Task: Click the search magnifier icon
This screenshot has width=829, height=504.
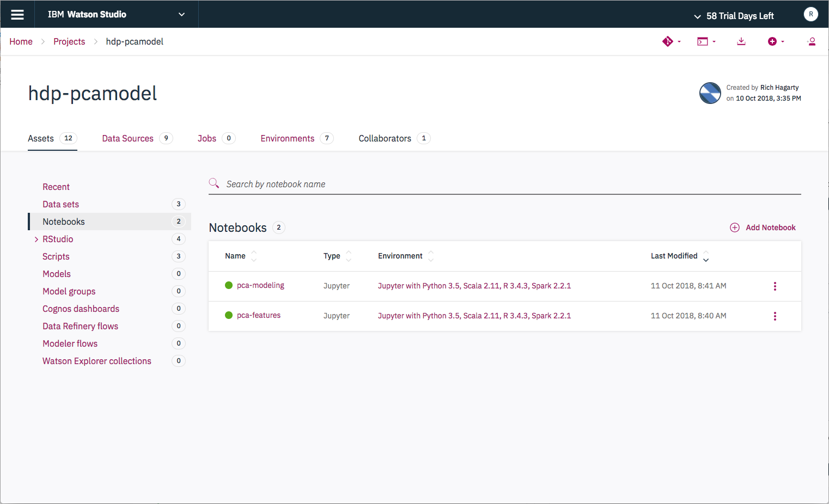Action: tap(214, 183)
